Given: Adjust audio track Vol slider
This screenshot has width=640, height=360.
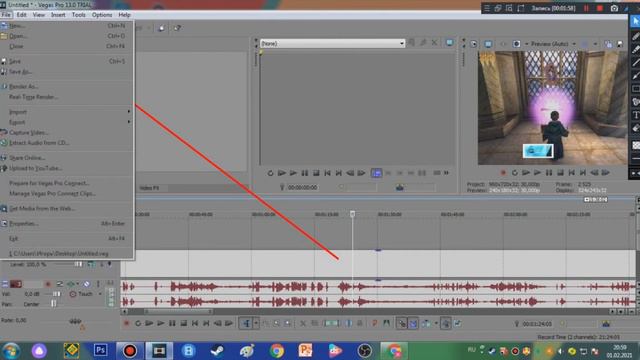Looking at the screenshot, I should [56, 294].
